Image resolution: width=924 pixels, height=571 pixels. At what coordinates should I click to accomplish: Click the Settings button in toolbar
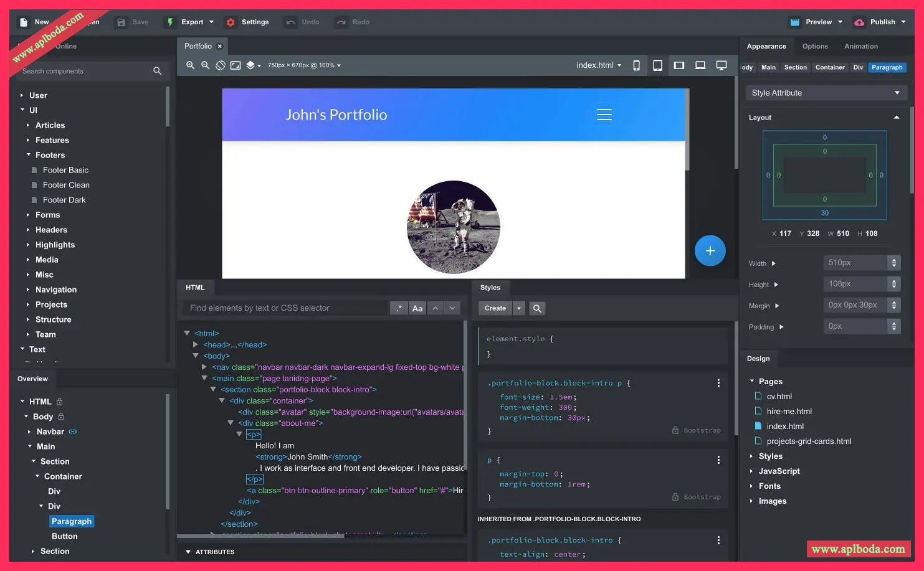pos(248,22)
